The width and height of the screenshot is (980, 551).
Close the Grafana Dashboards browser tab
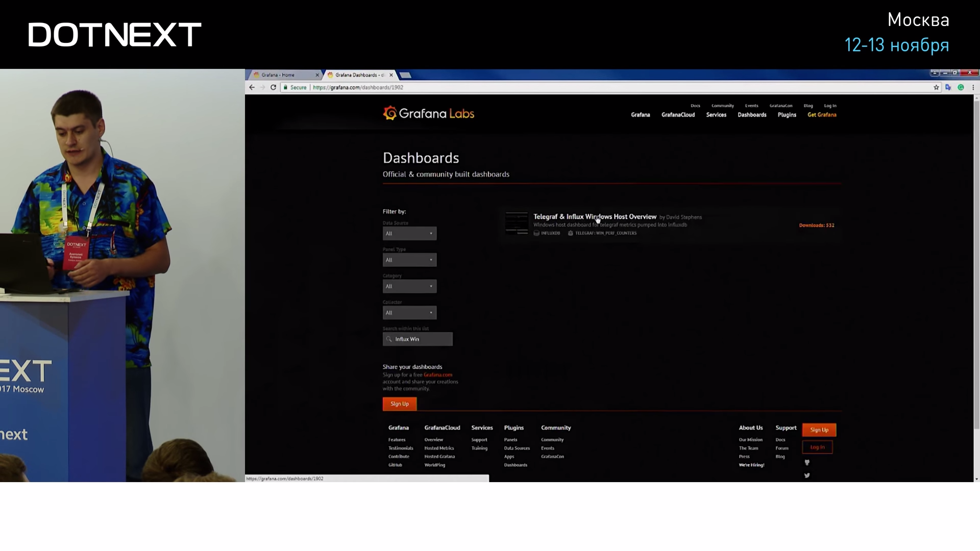coord(391,75)
